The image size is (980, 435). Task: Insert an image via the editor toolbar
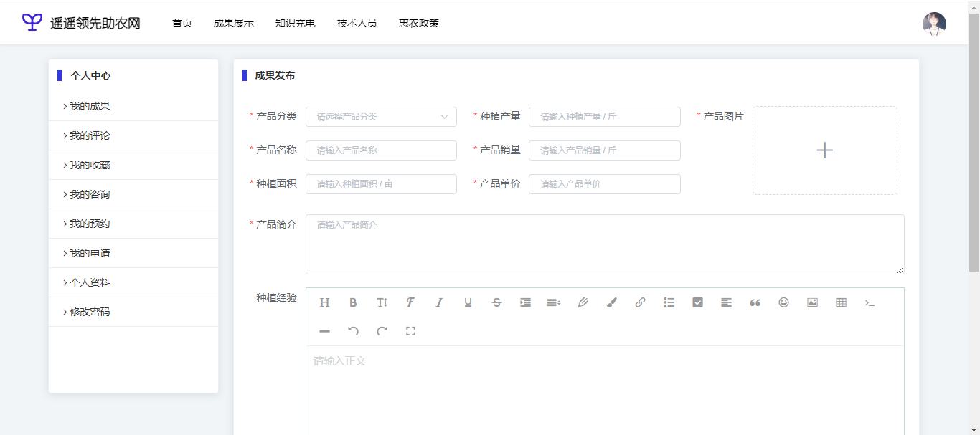tap(812, 302)
